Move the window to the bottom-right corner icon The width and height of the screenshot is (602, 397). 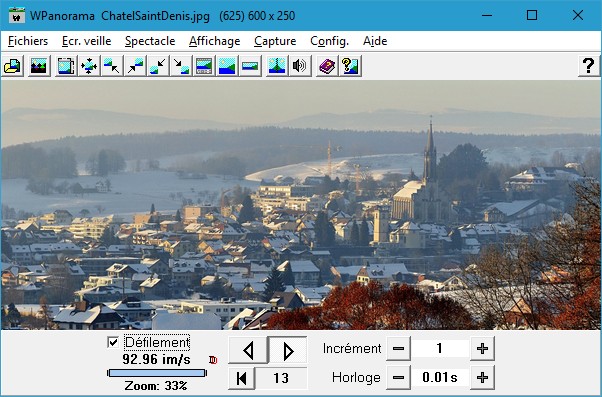tap(181, 66)
